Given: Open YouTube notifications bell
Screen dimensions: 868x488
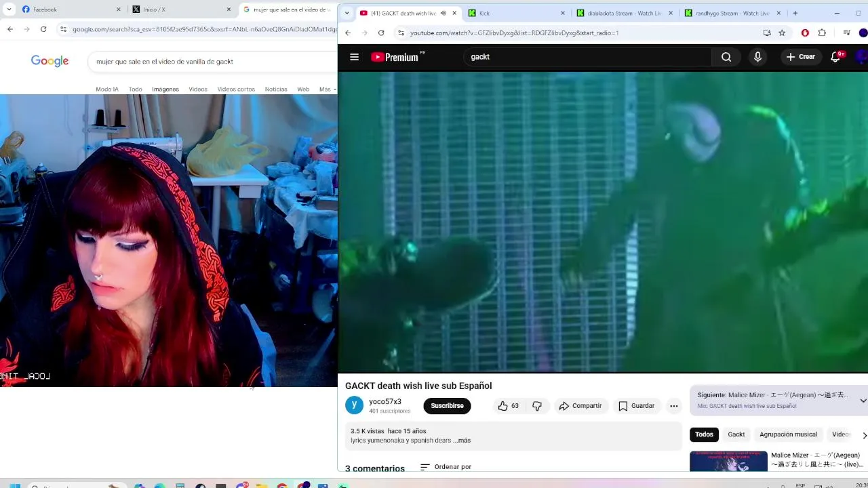Looking at the screenshot, I should click(835, 57).
